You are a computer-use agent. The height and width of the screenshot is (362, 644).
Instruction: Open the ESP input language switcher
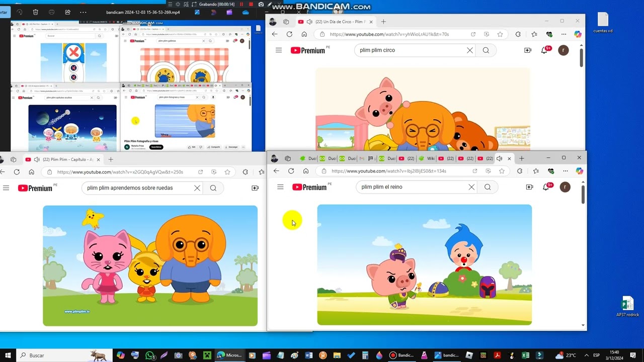click(596, 355)
